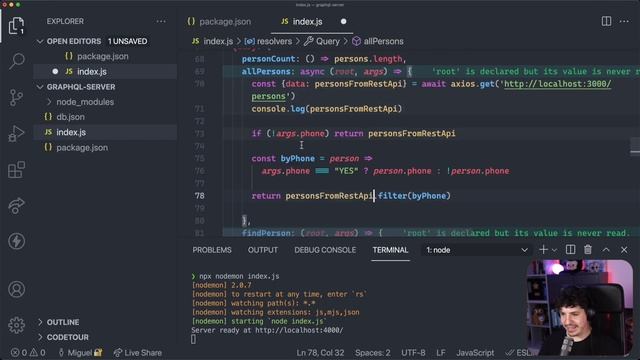Click Ln 78, Col 32 in status bar
The height and width of the screenshot is (360, 640).
(320, 352)
